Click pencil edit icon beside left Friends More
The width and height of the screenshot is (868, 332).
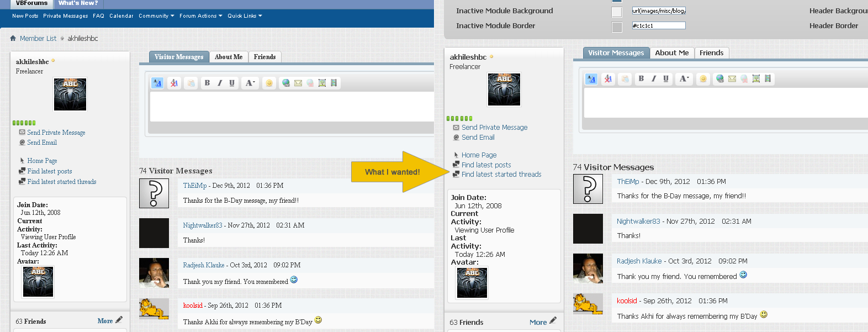pyautogui.click(x=119, y=320)
